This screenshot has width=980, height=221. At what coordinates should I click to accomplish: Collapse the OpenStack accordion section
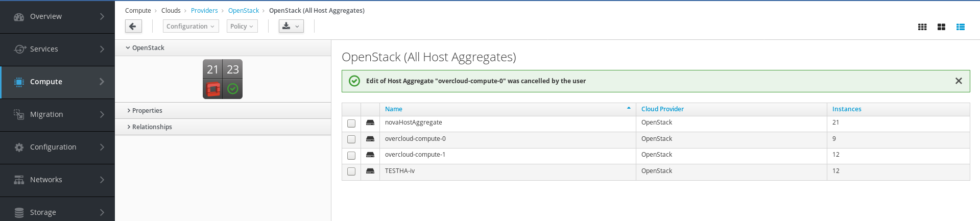click(x=223, y=47)
